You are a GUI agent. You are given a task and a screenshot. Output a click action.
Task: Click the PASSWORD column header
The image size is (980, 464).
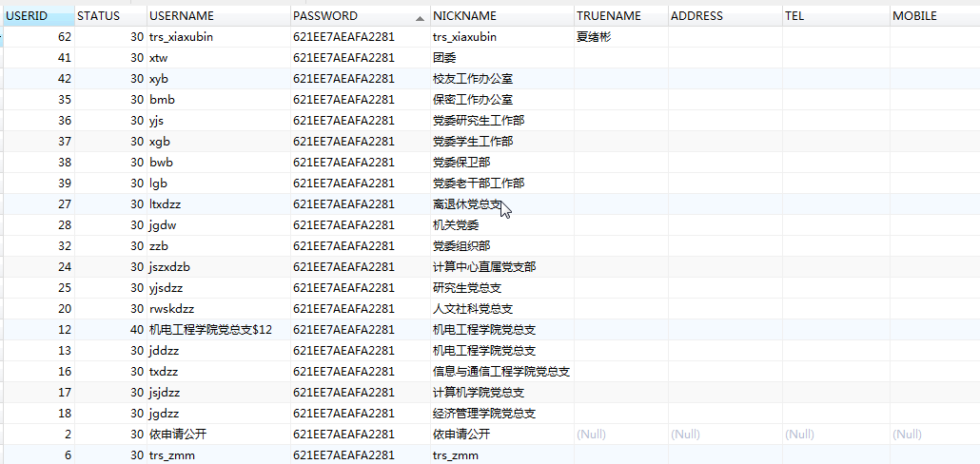pos(361,16)
